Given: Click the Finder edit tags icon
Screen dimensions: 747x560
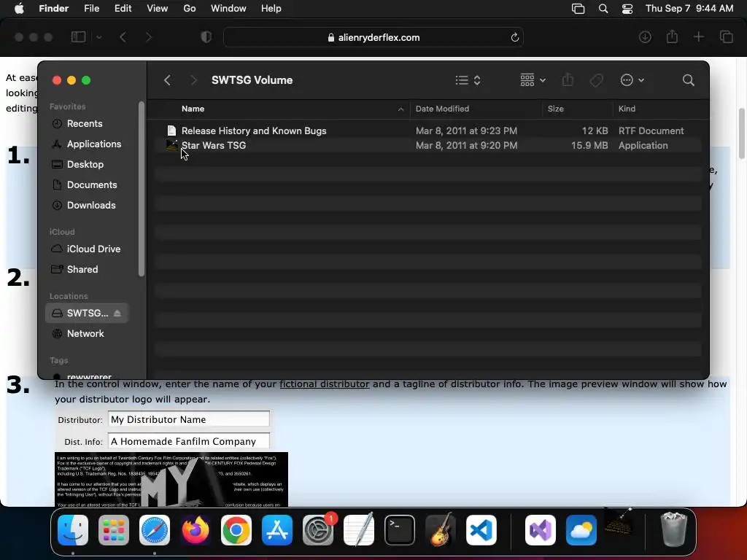Looking at the screenshot, I should coord(596,80).
